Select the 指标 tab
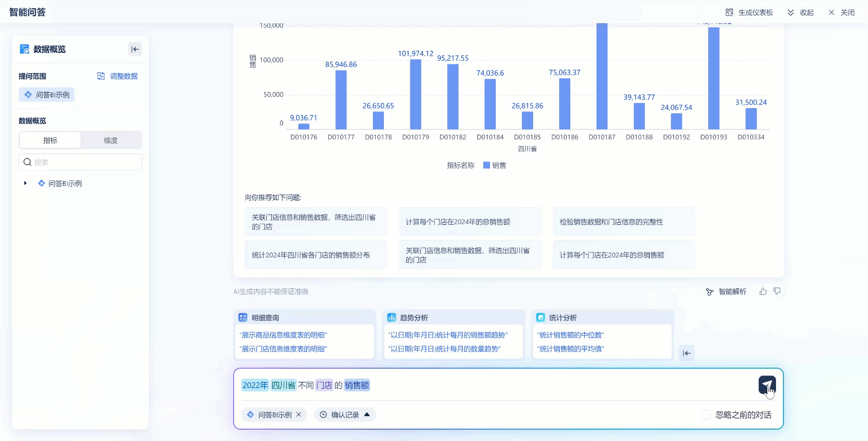868x441 pixels. tap(50, 140)
